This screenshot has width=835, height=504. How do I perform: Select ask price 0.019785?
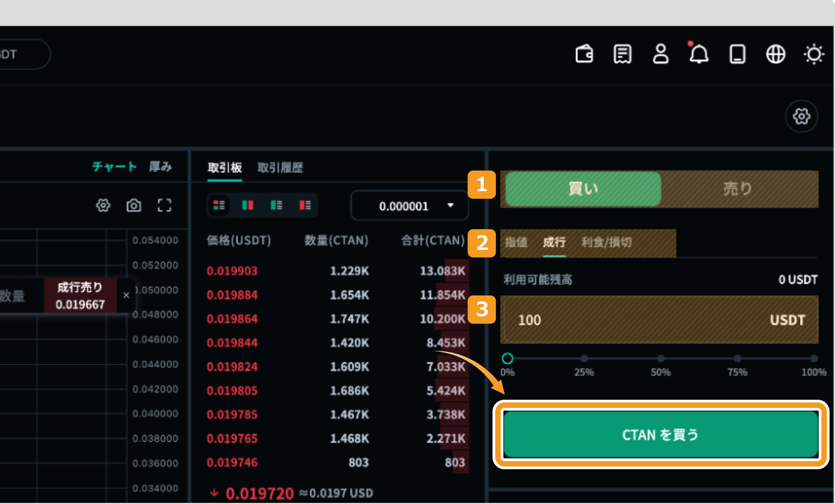(232, 414)
